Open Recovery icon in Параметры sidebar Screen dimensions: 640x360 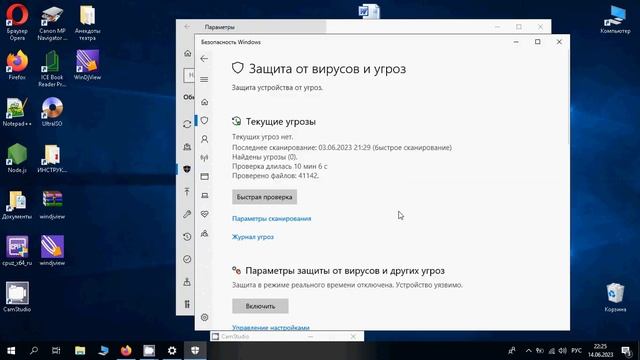click(187, 237)
